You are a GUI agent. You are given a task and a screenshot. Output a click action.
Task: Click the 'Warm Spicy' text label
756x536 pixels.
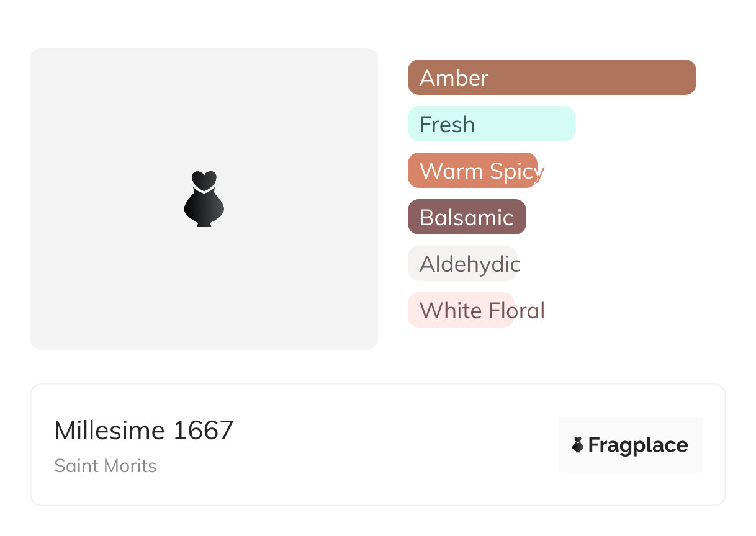click(482, 171)
